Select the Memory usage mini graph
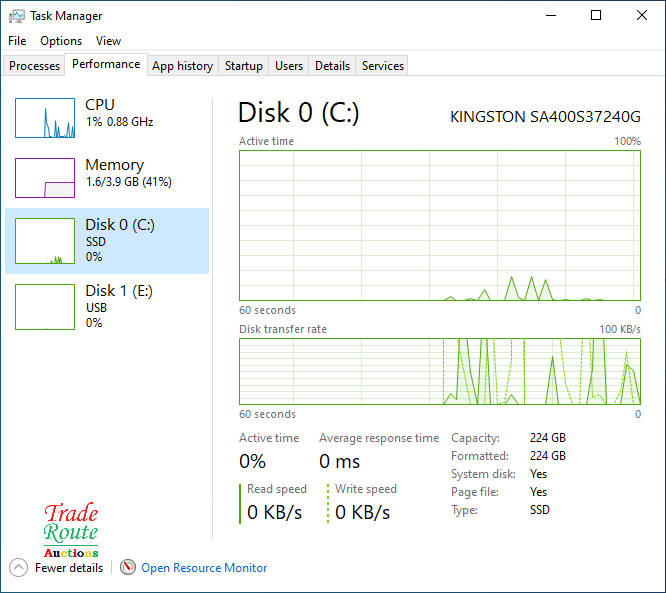Screen dimensions: 666x593 coord(45,178)
